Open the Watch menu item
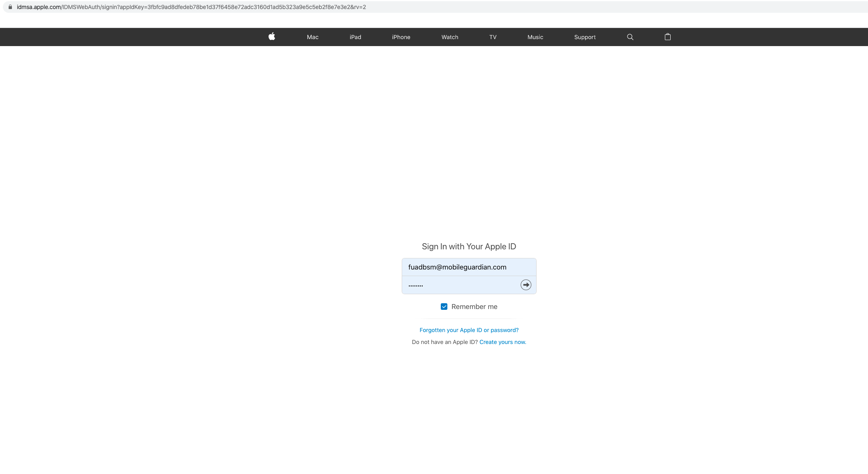Image resolution: width=868 pixels, height=474 pixels. tap(450, 37)
